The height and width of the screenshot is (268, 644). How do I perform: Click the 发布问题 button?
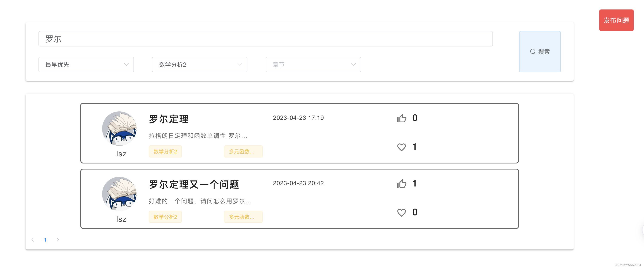(x=616, y=20)
